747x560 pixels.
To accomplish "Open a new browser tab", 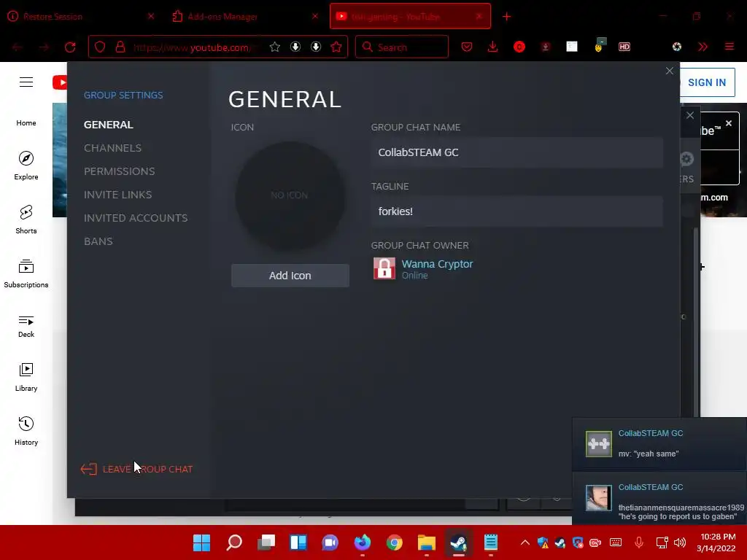I will point(506,17).
